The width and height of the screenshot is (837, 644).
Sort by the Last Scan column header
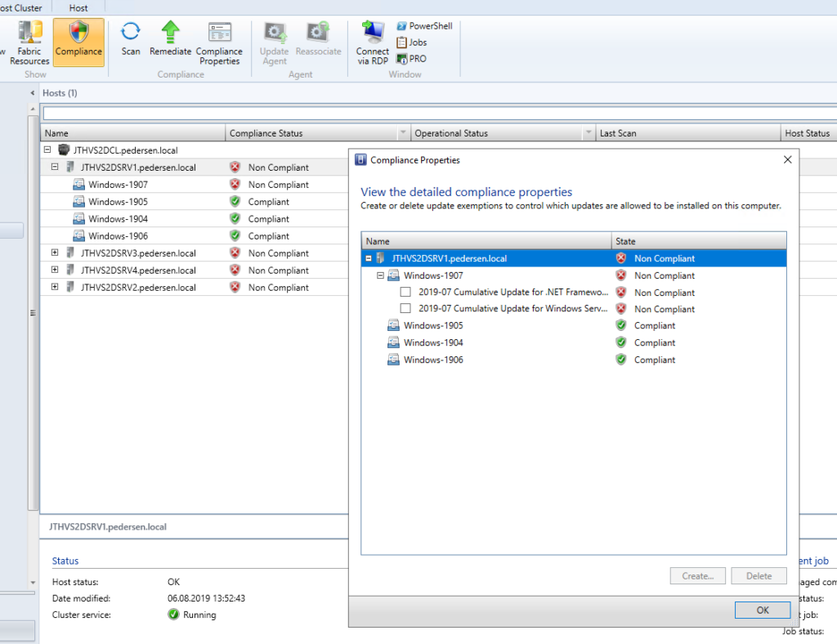click(x=687, y=133)
